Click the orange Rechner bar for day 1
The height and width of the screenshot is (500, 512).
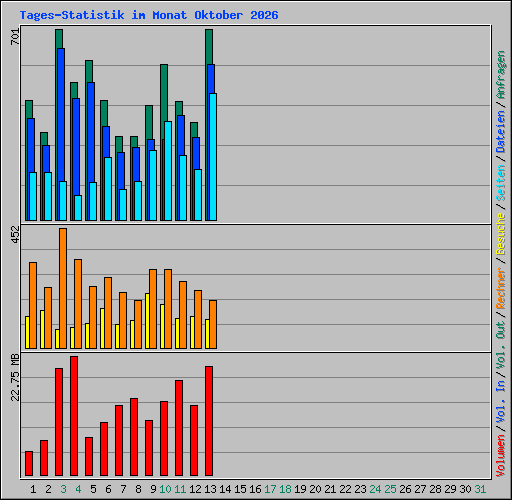(x=33, y=306)
